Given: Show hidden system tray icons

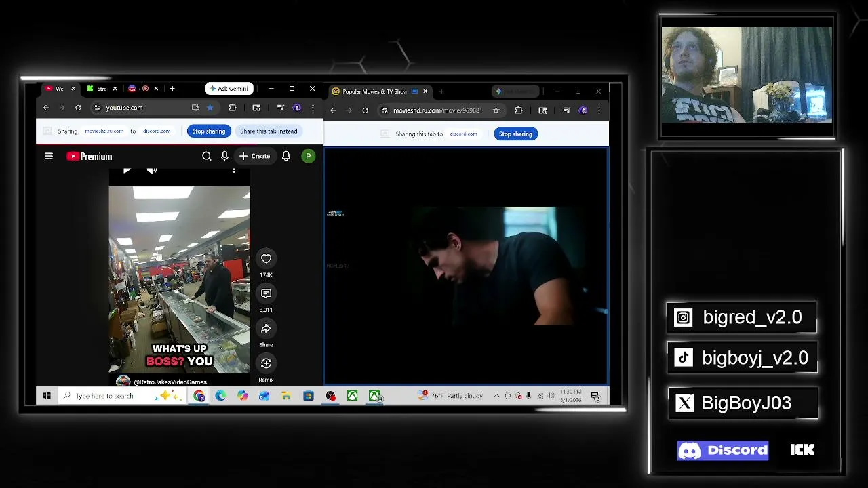Looking at the screenshot, I should (496, 396).
